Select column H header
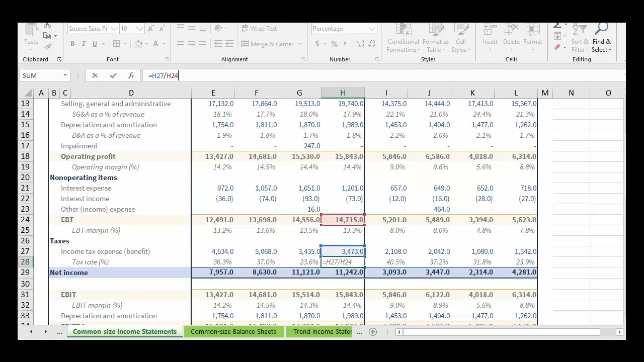The width and height of the screenshot is (644, 362). pos(343,93)
